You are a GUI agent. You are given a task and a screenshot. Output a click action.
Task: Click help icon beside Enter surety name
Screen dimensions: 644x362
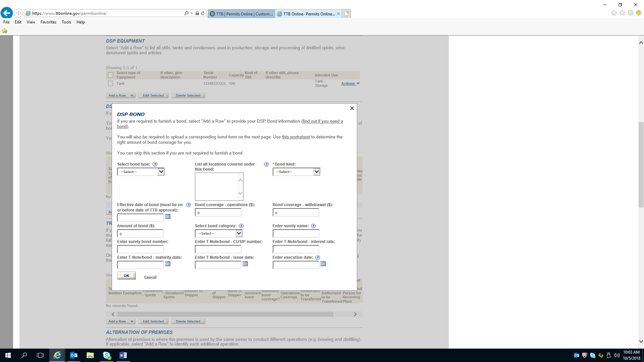313,226
